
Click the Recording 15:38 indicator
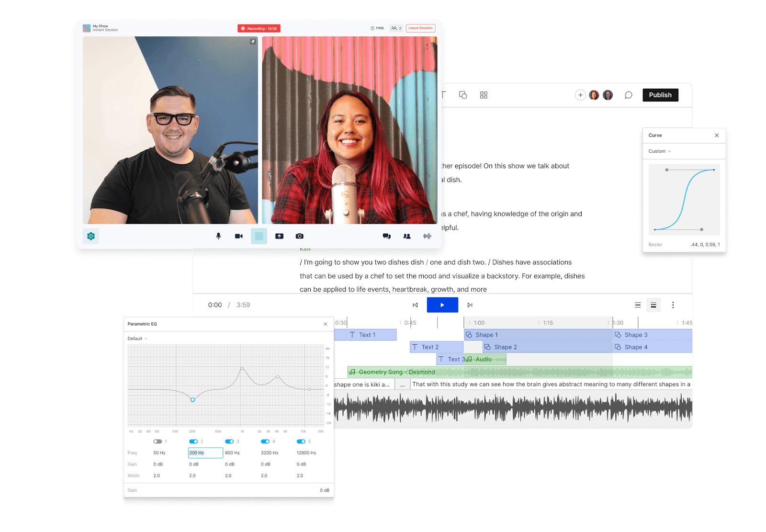(x=259, y=28)
